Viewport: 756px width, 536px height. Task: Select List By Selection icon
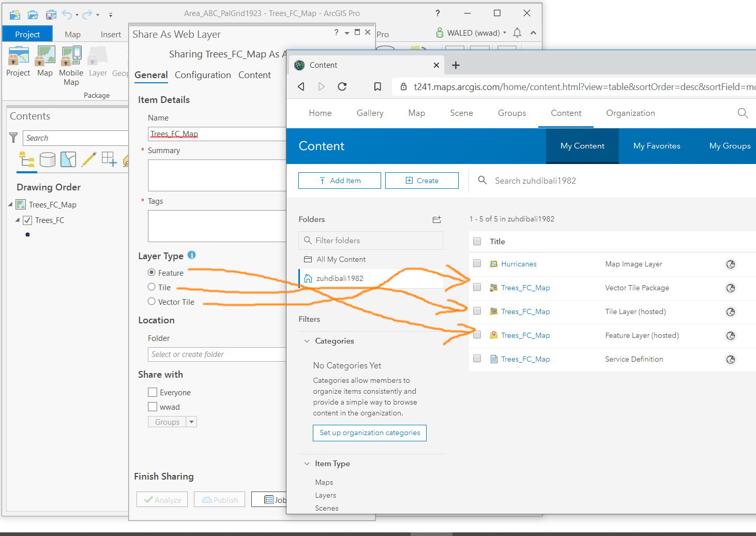pos(68,159)
